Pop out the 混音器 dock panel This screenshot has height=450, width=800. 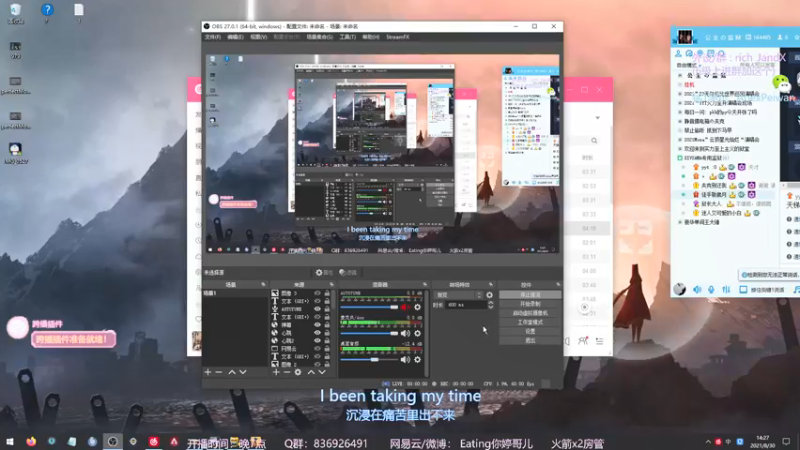[424, 284]
